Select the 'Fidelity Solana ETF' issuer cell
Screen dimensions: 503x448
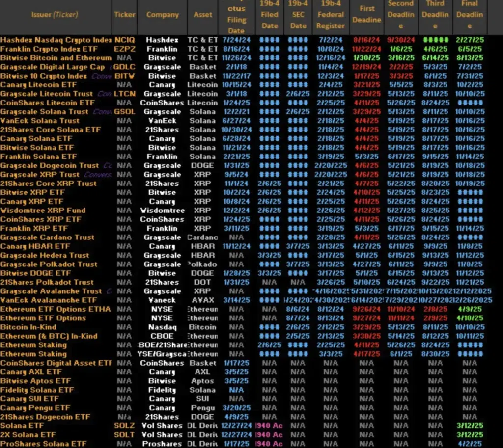[37, 390]
